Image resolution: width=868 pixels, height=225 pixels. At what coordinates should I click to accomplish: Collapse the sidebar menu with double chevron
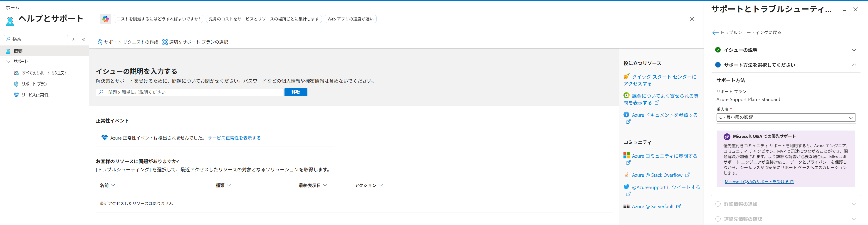coord(84,39)
